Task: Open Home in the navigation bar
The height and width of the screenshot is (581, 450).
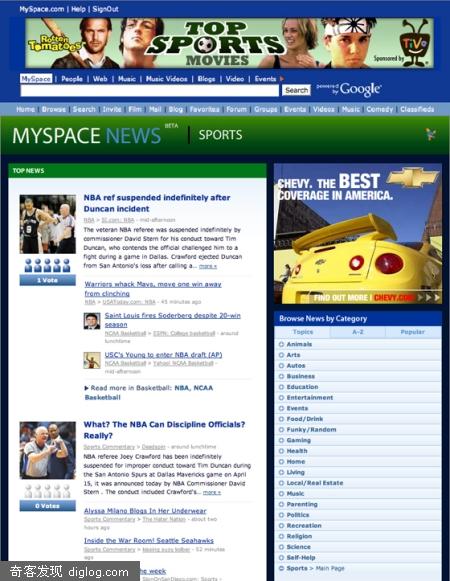Action: (x=26, y=109)
